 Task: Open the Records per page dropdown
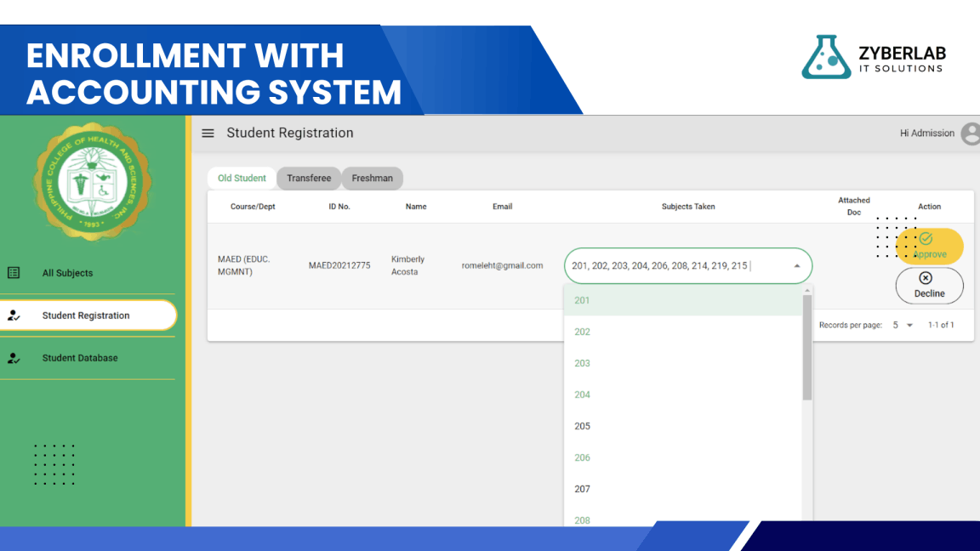(x=903, y=326)
